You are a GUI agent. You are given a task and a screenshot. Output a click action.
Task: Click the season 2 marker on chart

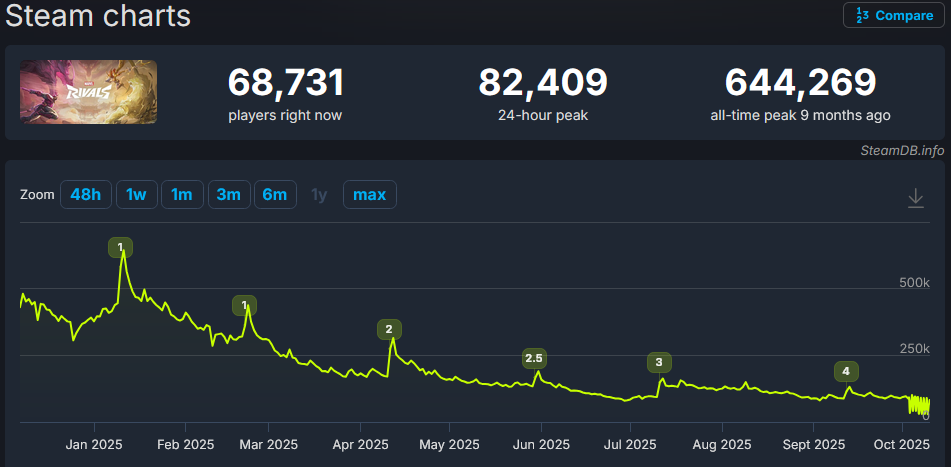point(389,329)
